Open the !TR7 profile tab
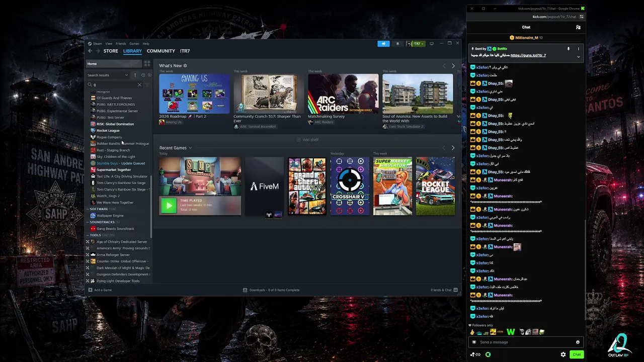The height and width of the screenshot is (362, 644). (185, 51)
